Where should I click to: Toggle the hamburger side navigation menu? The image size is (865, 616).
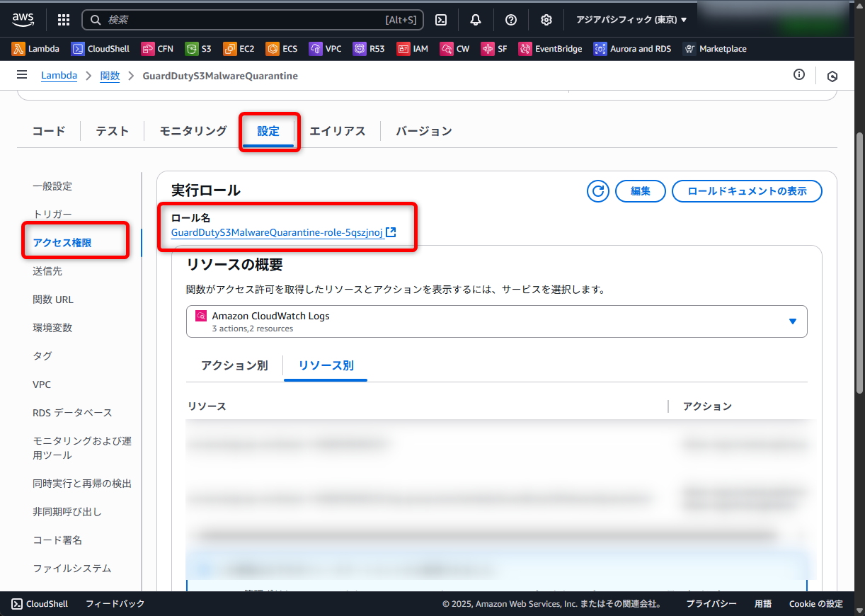click(x=22, y=75)
